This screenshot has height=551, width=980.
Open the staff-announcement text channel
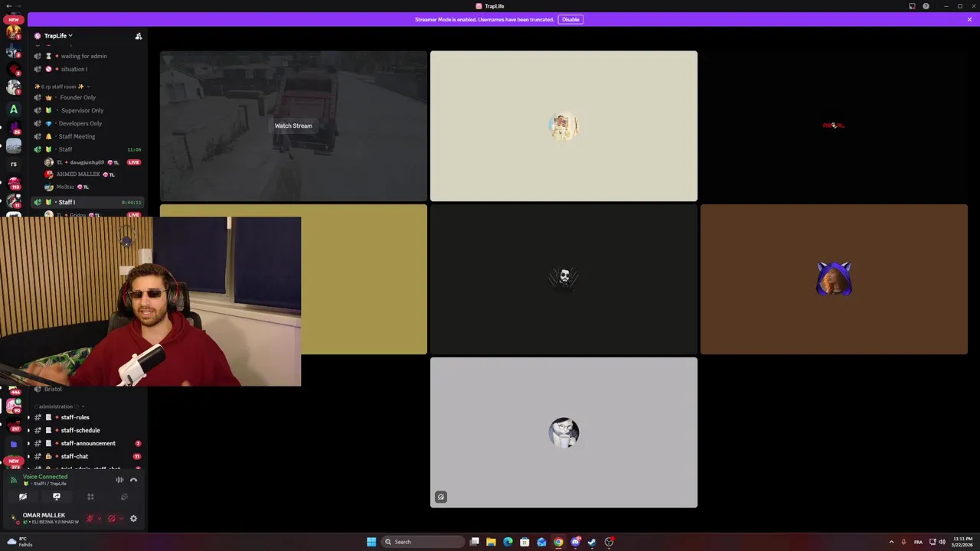tap(87, 443)
